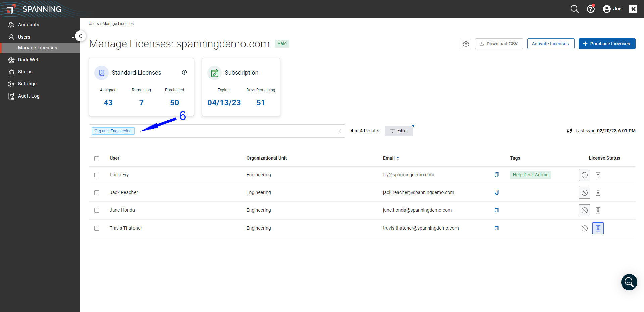Open the Users section in the sidebar
The width and height of the screenshot is (644, 312).
[40, 37]
